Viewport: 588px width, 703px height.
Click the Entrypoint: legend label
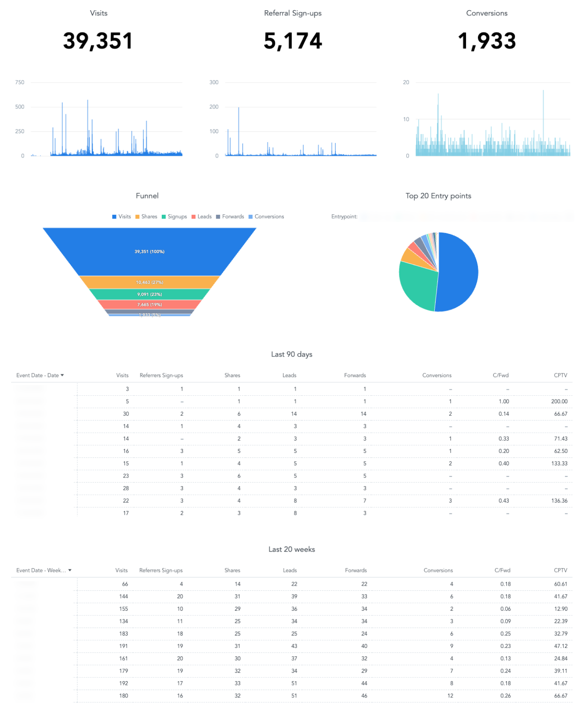point(344,217)
